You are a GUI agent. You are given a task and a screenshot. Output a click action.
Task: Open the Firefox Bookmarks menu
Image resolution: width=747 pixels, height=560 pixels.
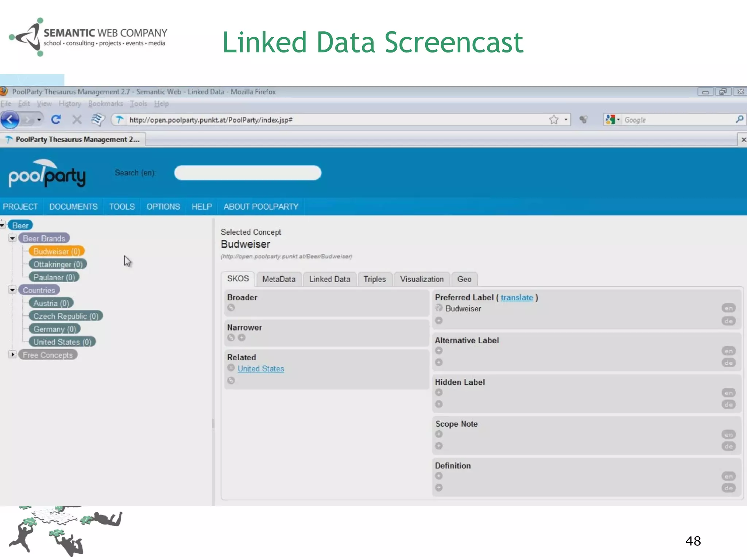pos(105,104)
